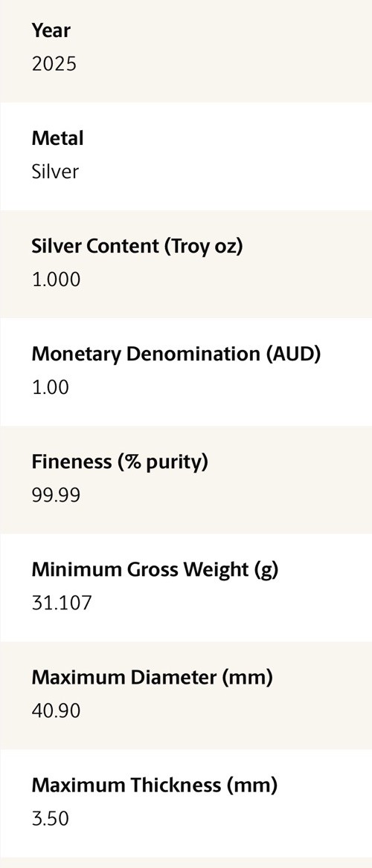Click the Minimum Gross Weight (g) label
Image resolution: width=372 pixels, height=868 pixels.
(155, 569)
